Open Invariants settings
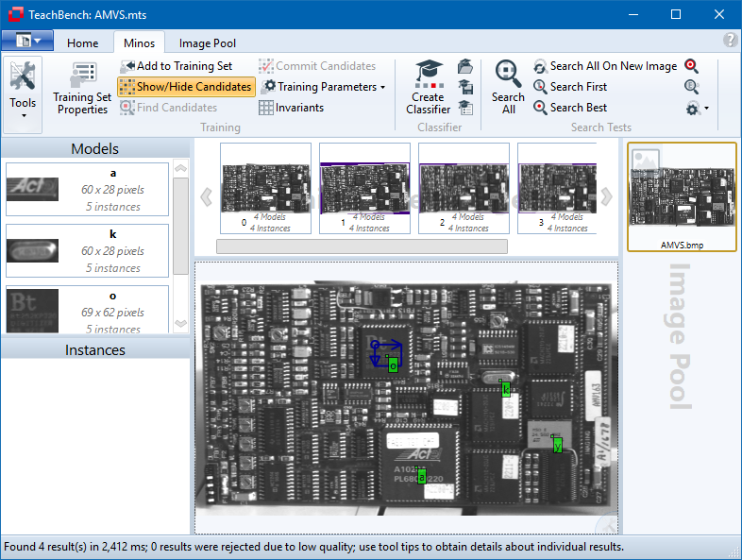Image resolution: width=742 pixels, height=560 pixels. (292, 108)
